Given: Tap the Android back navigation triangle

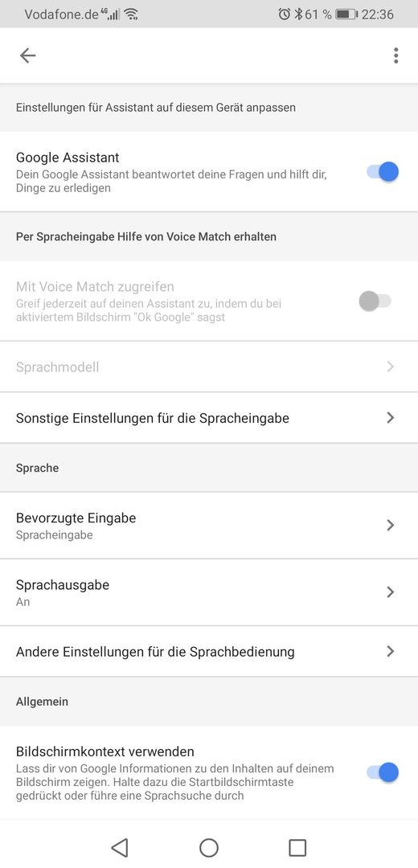Looking at the screenshot, I should point(120,847).
